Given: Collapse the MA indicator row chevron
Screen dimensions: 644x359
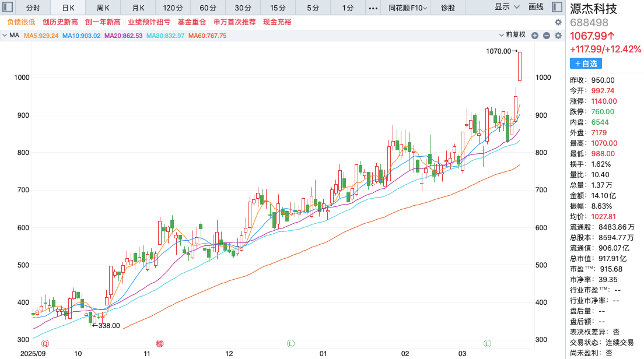Looking at the screenshot, I should tap(4, 35).
